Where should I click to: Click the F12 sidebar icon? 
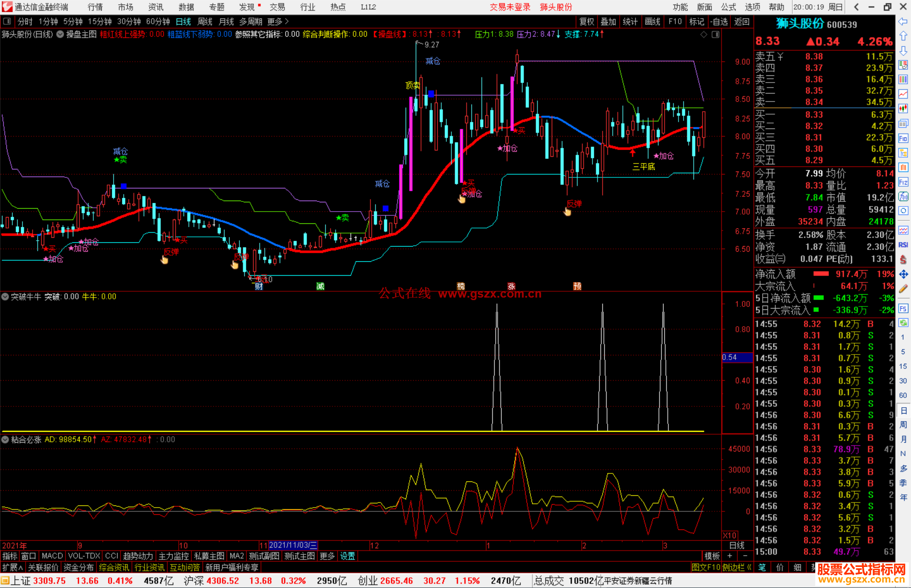(x=903, y=182)
